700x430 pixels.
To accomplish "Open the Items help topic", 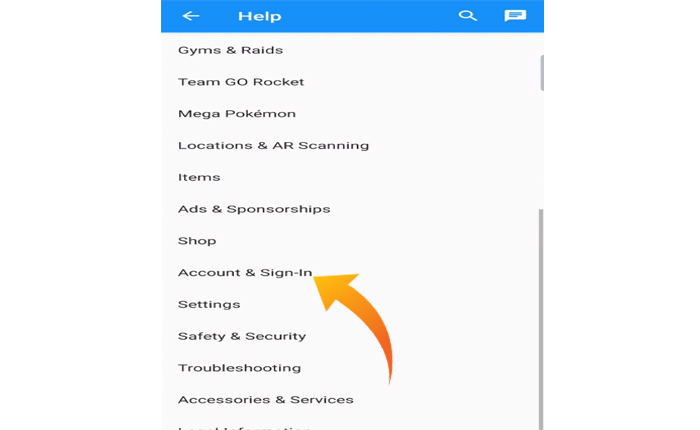I will [199, 177].
